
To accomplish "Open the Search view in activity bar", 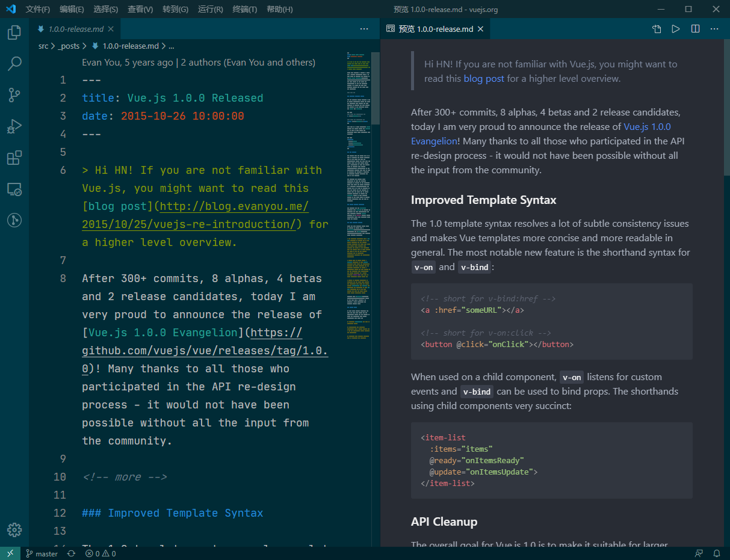I will pos(14,63).
